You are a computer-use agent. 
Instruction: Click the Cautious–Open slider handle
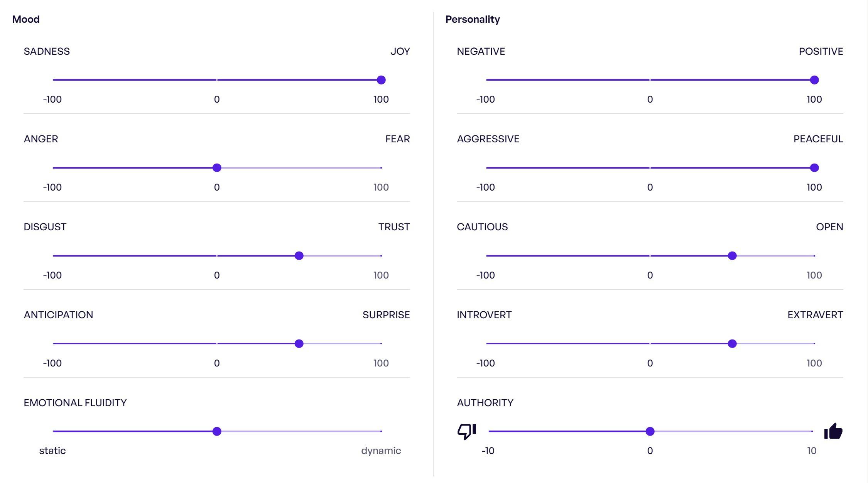[x=732, y=256]
